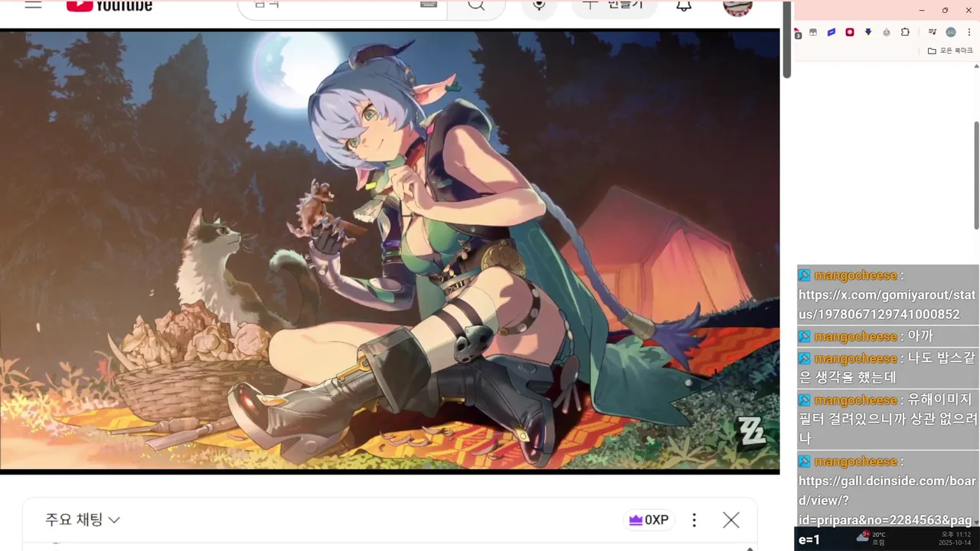Click the 0XP crown badge

point(649,520)
